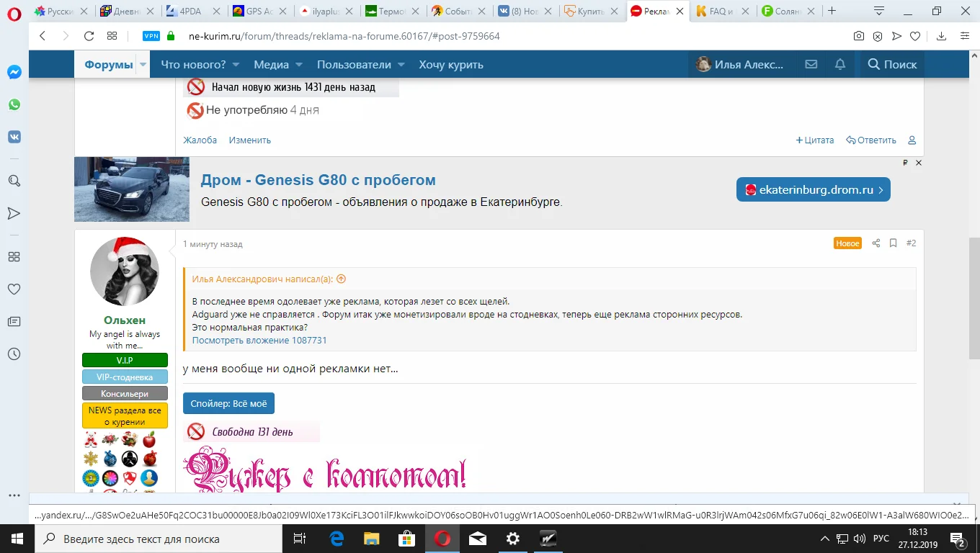This screenshot has width=980, height=553.
Task: Open Downloads from the toolbar icon
Action: pos(940,35)
